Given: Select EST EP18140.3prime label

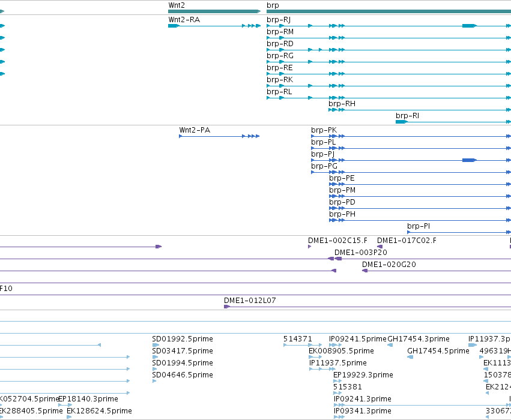Looking at the screenshot, I should click(88, 399).
